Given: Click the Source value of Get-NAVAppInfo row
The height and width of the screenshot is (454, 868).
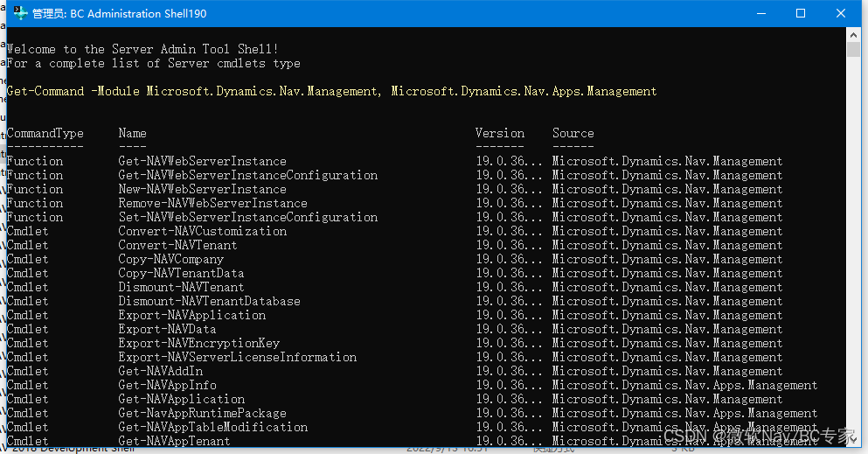Looking at the screenshot, I should click(x=684, y=386).
